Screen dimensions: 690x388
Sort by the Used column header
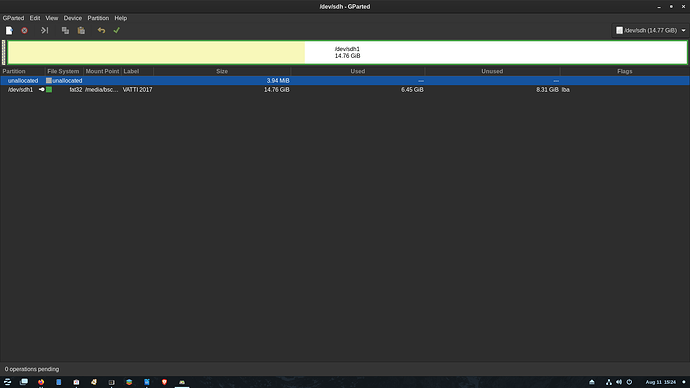point(357,71)
